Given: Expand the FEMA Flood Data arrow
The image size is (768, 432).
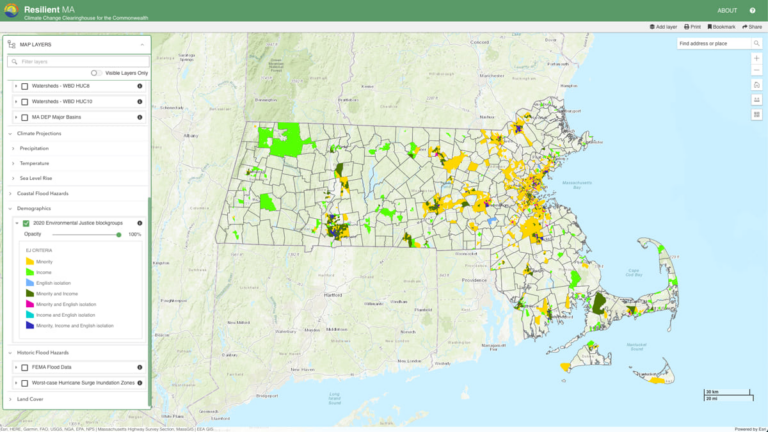Looking at the screenshot, I should tap(16, 367).
